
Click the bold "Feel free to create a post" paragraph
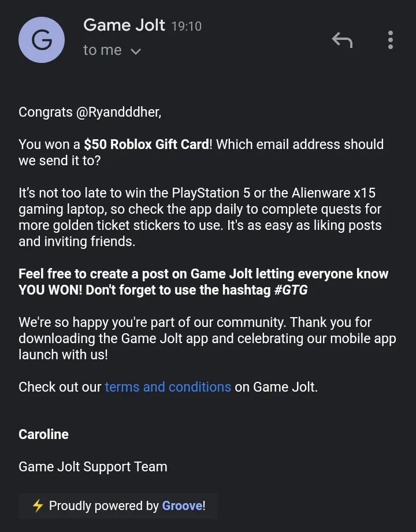203,282
